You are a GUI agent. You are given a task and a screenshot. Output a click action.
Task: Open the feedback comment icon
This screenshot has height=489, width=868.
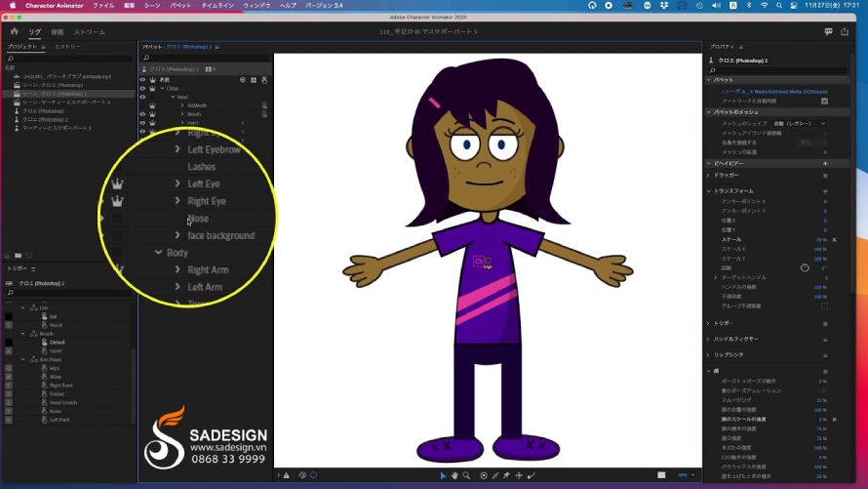828,31
